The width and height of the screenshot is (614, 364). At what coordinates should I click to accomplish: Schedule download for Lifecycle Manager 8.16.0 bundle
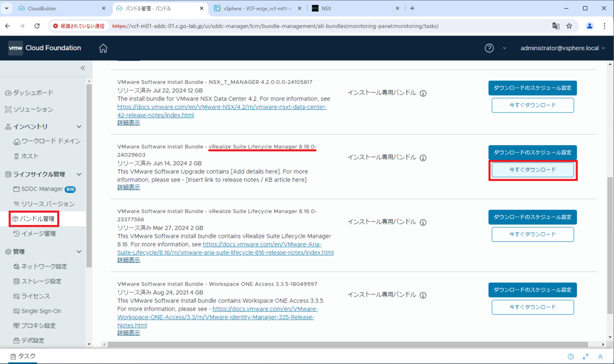[x=533, y=217]
